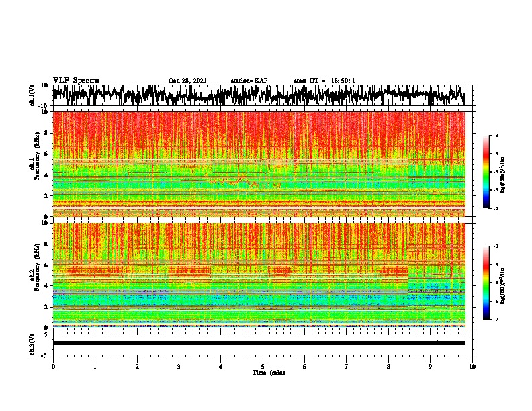Click the ch.2 color scale log(PSD) label
This screenshot has width=532, height=411.
pos(503,285)
